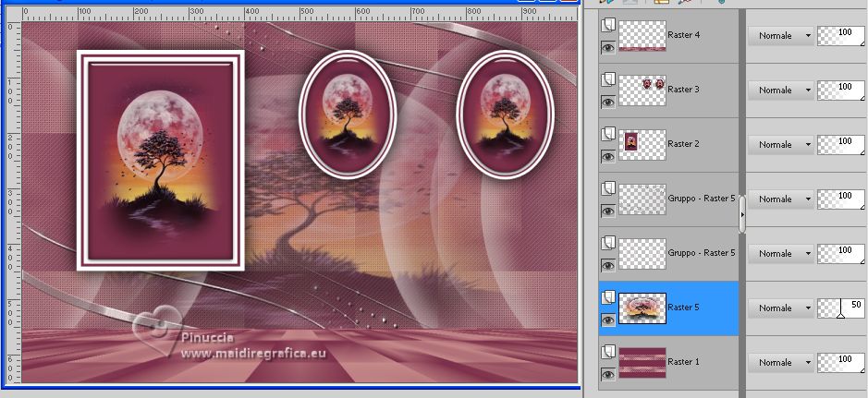Toggle visibility of the Raster 1 layer

(608, 375)
